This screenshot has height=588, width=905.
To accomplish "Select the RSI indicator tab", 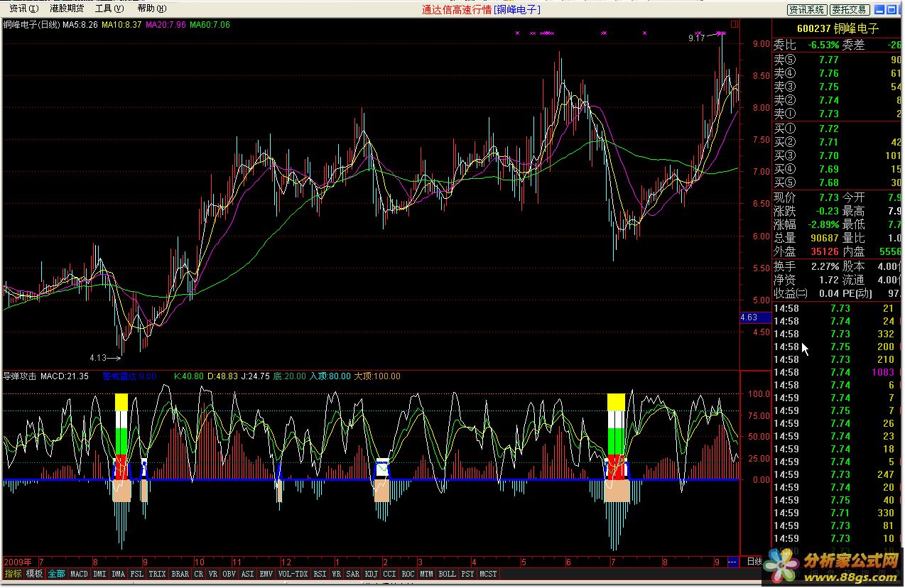I will tap(320, 574).
